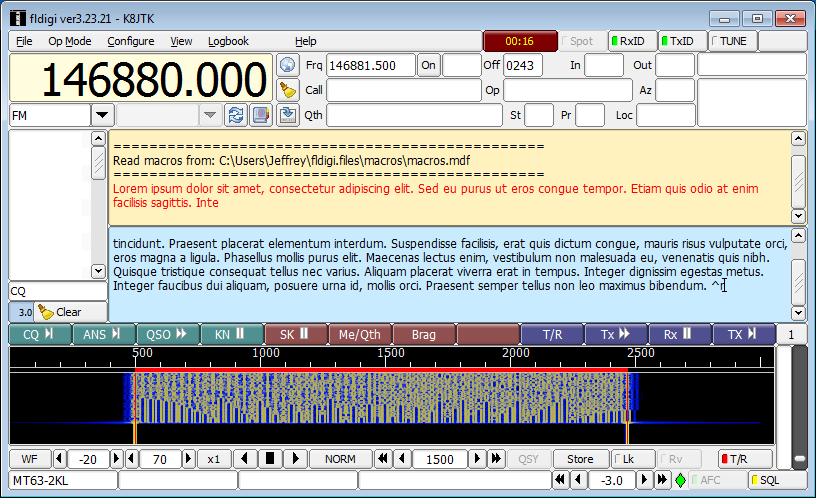Toggle the SQL squelch button
Viewport: 816px width, 498px height.
[777, 480]
